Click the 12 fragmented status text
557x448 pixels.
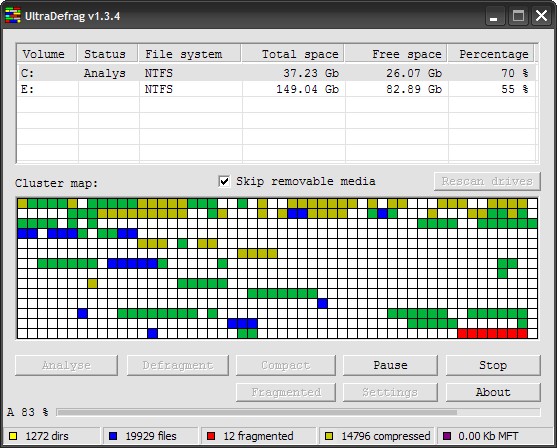click(x=258, y=436)
